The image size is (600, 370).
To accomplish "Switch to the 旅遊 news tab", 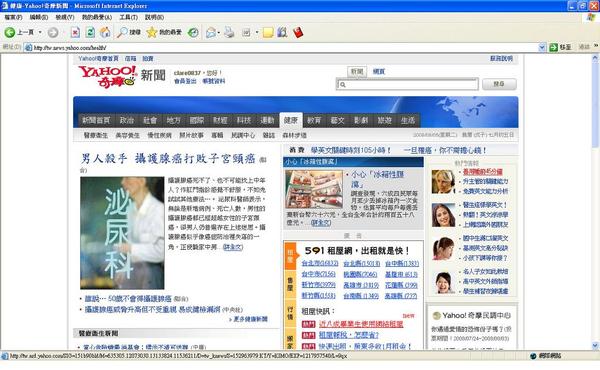I will 385,120.
